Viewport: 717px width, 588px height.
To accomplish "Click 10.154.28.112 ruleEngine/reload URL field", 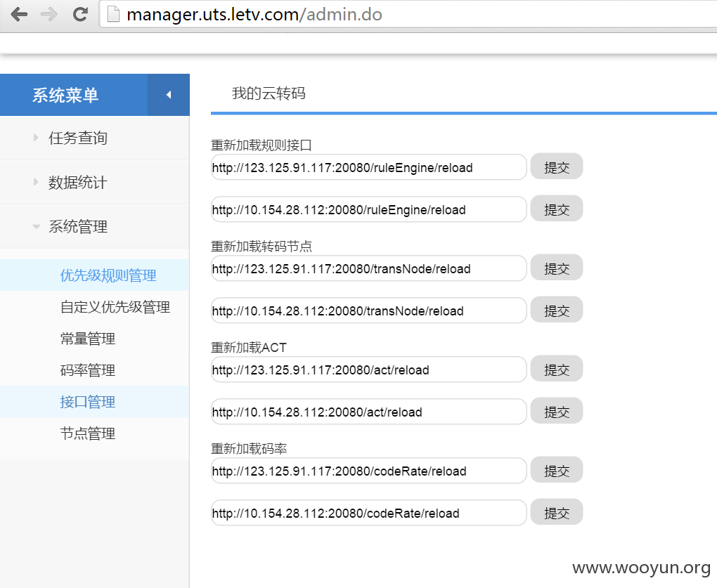I will click(x=368, y=209).
